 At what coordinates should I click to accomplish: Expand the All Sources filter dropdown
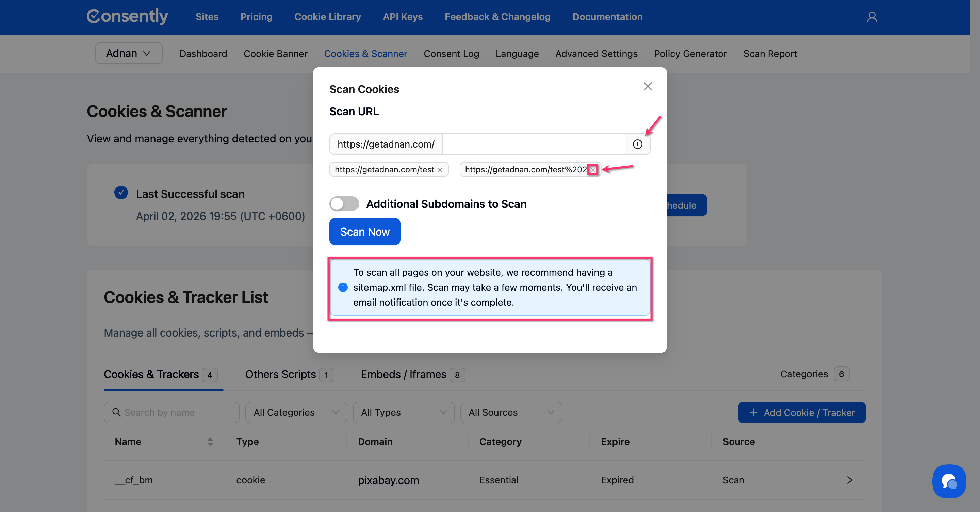(511, 412)
